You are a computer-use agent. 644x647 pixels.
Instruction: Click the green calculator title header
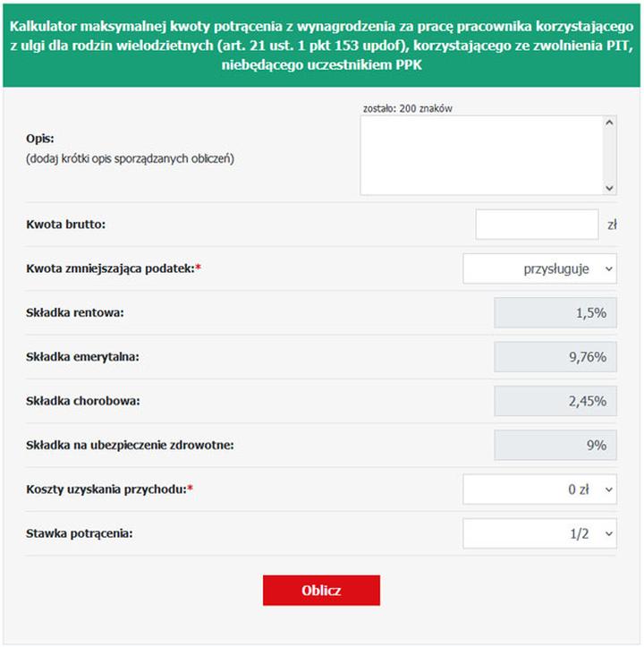point(322,44)
